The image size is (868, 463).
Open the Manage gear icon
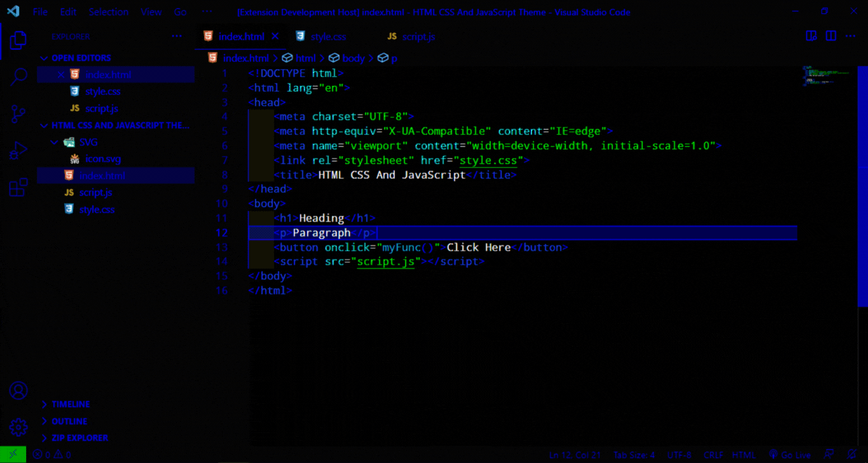(x=18, y=427)
